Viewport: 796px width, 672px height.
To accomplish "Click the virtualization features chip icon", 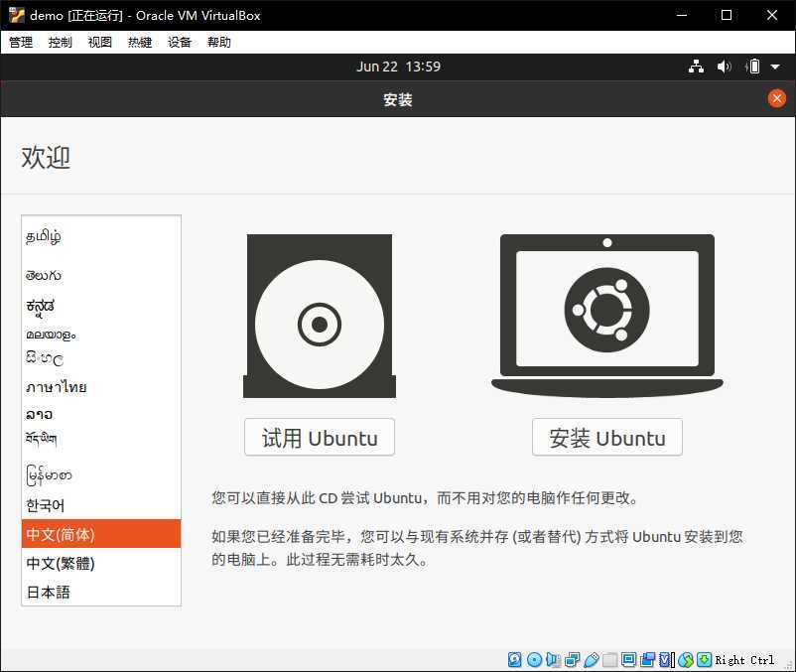I will click(x=667, y=659).
